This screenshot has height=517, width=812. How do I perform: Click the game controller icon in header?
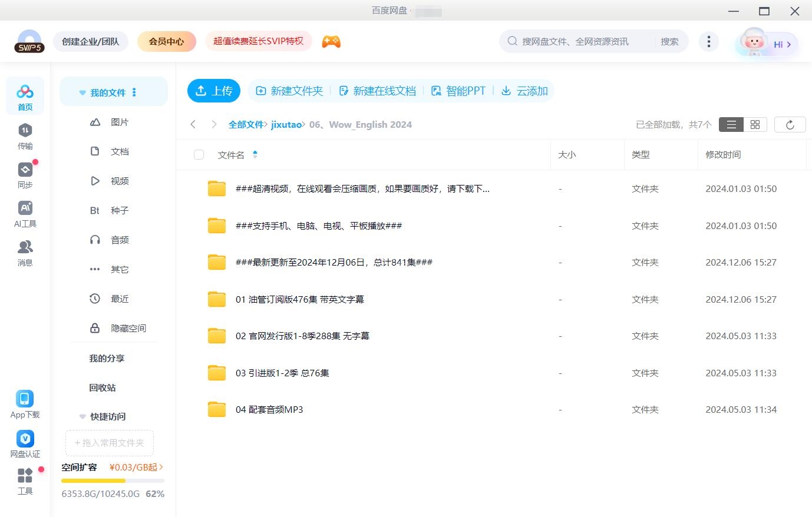[x=331, y=41]
